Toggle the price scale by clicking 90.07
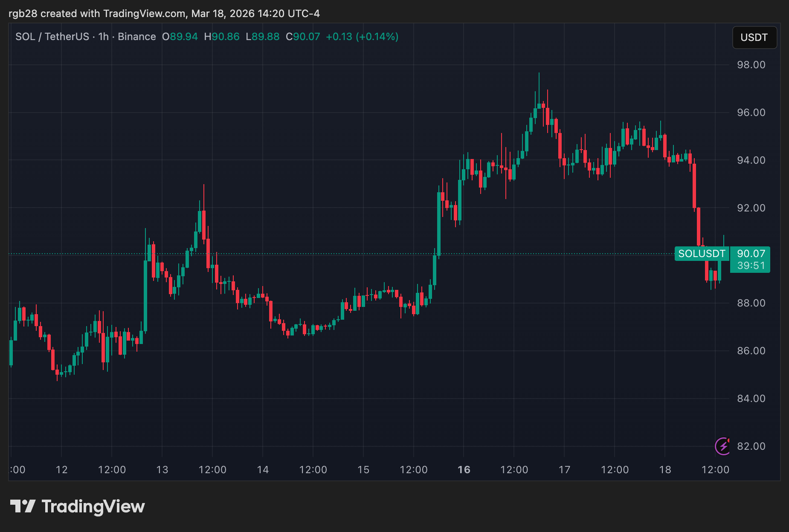Screen dimensions: 789x532 pyautogui.click(x=751, y=254)
